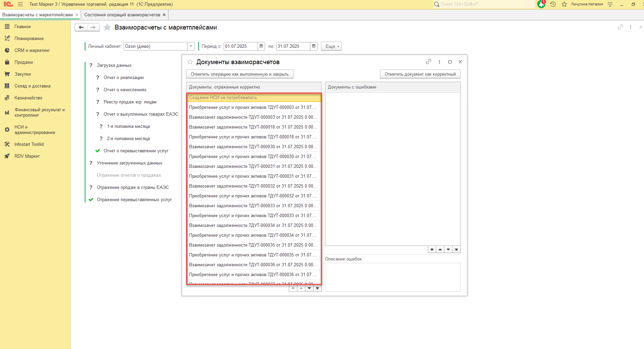
Task: Switch to Состояния операций взаиморасчетов tab
Action: click(122, 15)
